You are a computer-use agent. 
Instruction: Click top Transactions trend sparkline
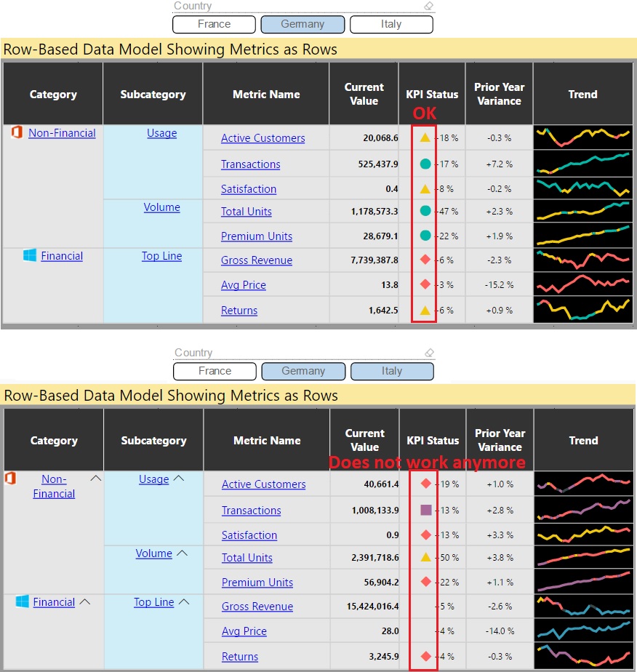coord(583,164)
